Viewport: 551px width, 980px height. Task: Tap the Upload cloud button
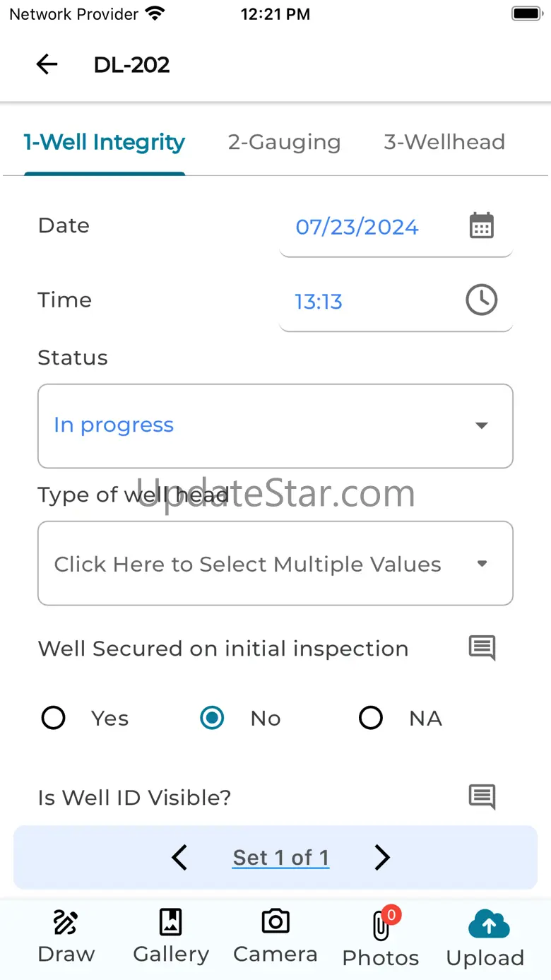coord(488,938)
